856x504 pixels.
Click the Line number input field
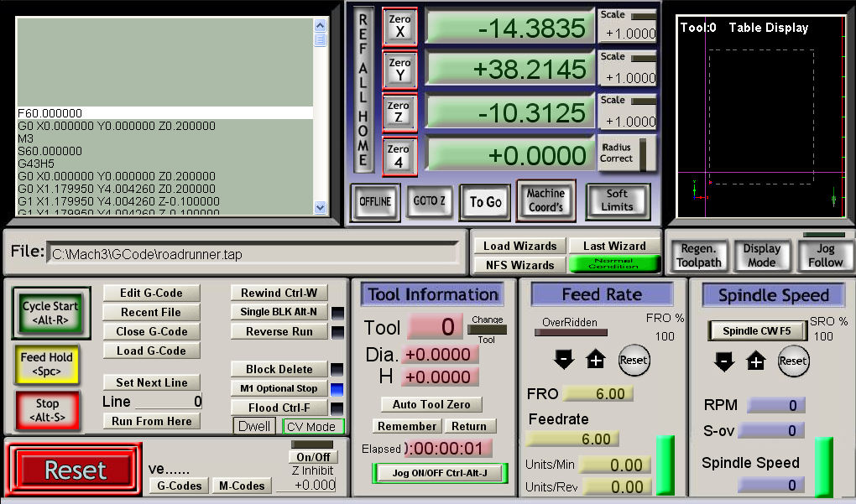pos(168,402)
